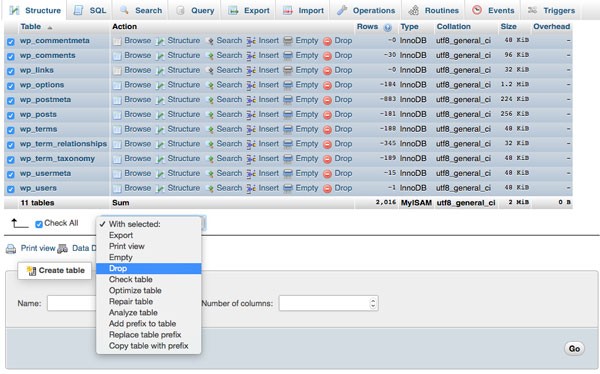
Task: Click the Rows help info icon
Action: coord(388,27)
